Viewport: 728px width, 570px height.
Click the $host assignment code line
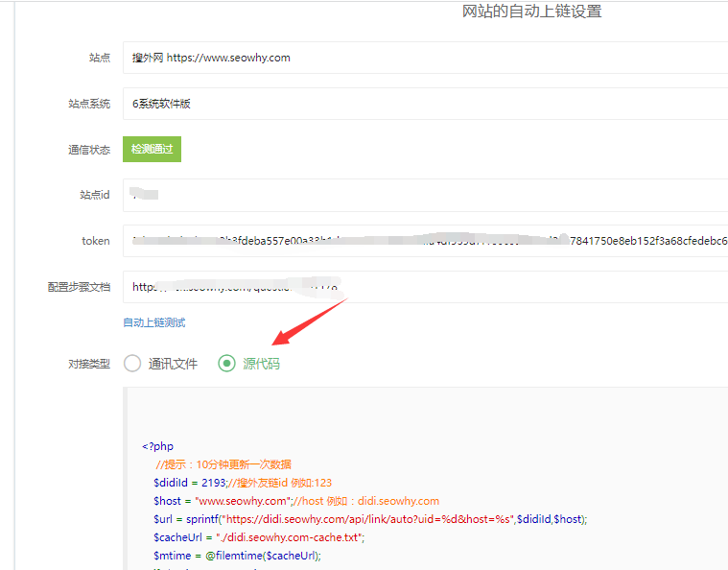point(295,501)
